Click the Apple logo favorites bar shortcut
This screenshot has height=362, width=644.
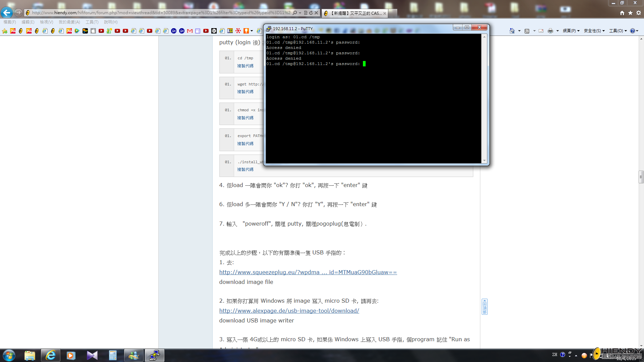[x=93, y=31]
